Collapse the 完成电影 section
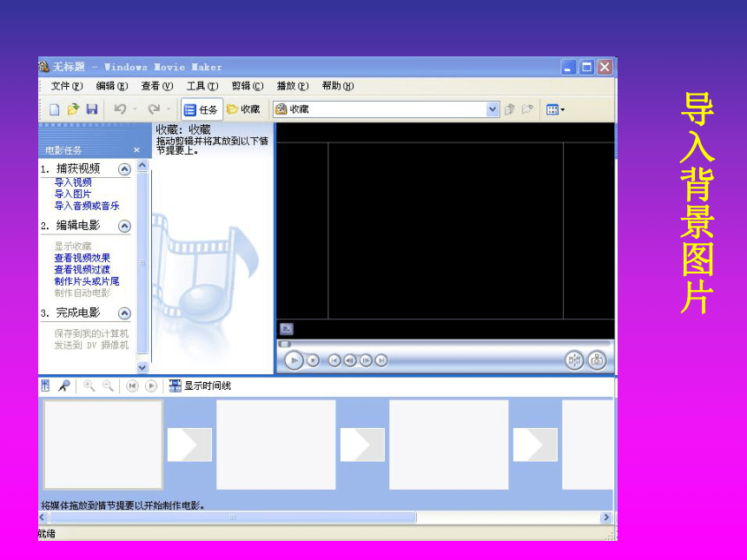747x560 pixels. pos(124,313)
